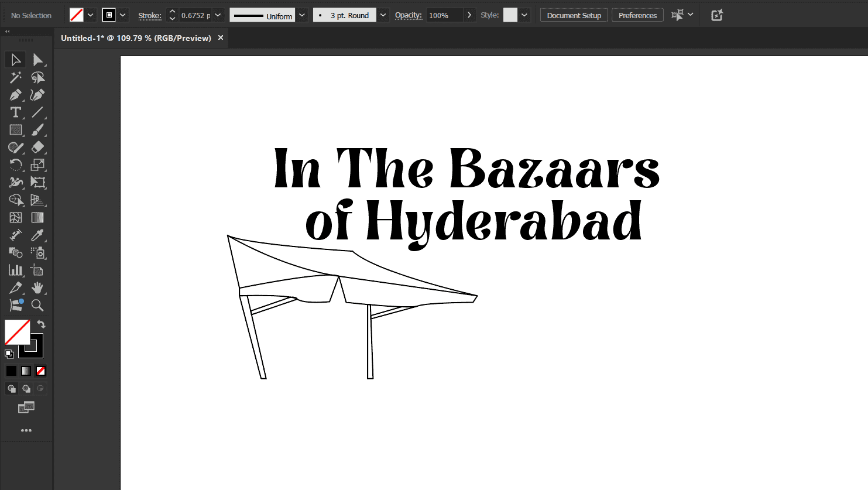Select the Perspective Grid tool
Screen dimensions: 868x490
tap(37, 200)
